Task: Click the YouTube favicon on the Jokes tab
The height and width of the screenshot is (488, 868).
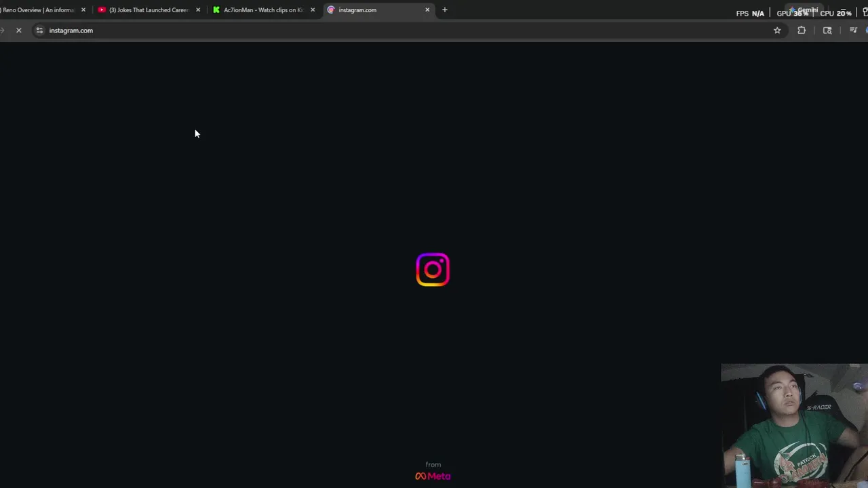Action: [x=102, y=10]
